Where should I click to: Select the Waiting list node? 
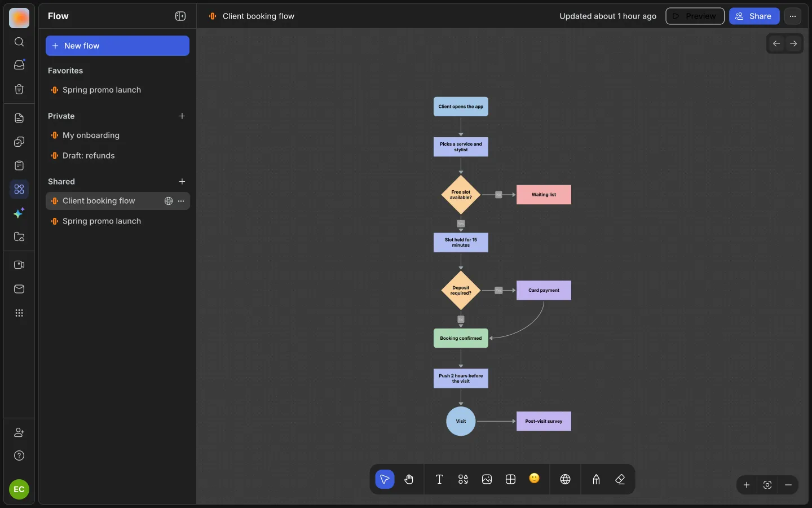coord(544,195)
